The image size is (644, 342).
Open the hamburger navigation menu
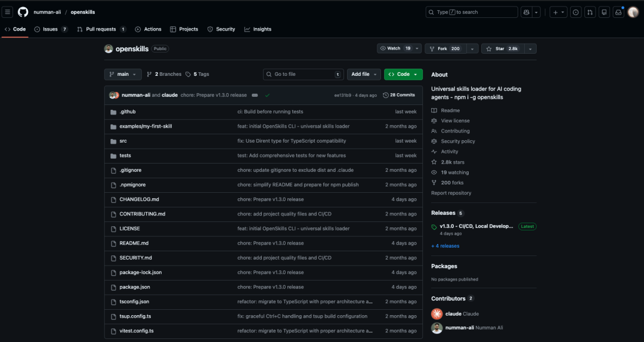[8, 12]
